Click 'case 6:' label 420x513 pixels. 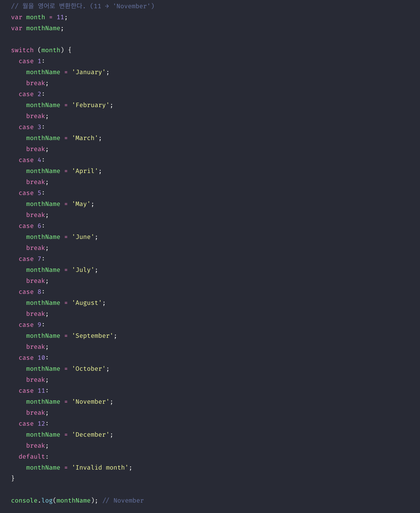pos(32,226)
